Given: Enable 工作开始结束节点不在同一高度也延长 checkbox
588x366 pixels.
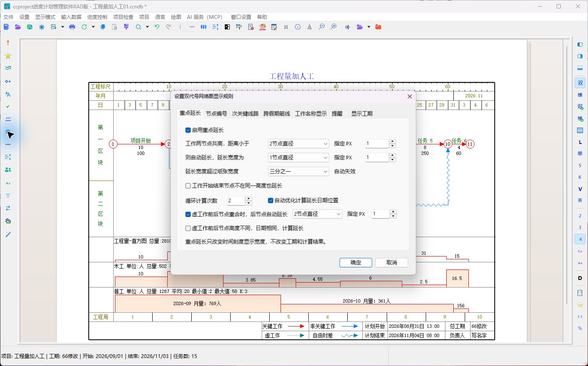Looking at the screenshot, I should click(x=188, y=186).
